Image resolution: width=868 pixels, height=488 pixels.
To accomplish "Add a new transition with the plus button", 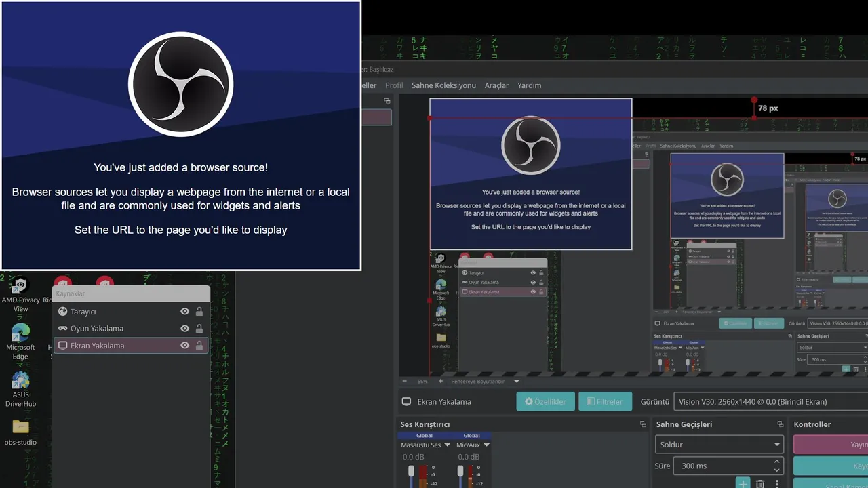I will tap(743, 483).
